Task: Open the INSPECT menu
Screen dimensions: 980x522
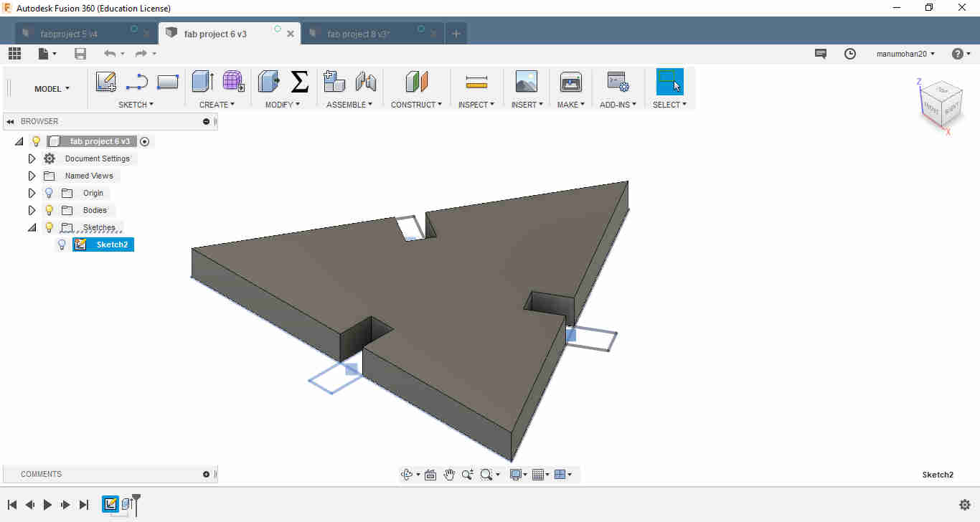Action: click(x=476, y=105)
